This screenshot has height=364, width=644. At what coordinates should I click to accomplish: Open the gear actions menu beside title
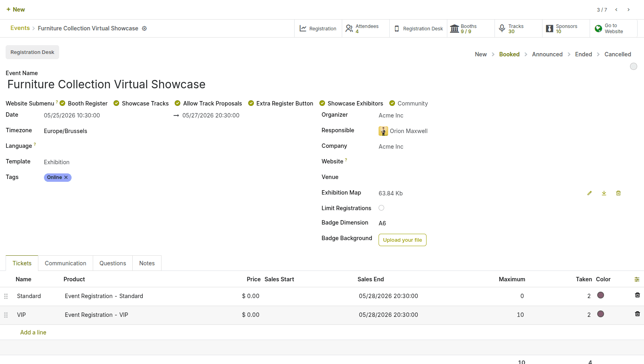click(144, 28)
